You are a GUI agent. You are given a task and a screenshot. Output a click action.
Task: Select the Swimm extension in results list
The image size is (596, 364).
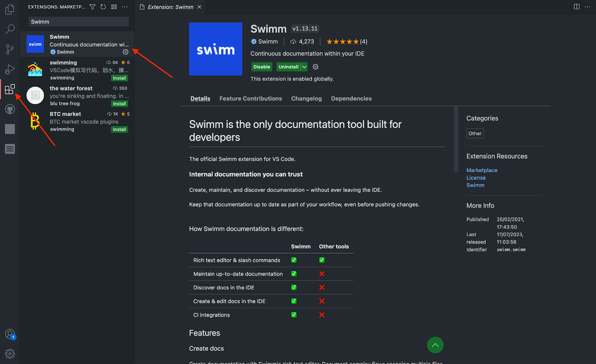click(x=77, y=44)
